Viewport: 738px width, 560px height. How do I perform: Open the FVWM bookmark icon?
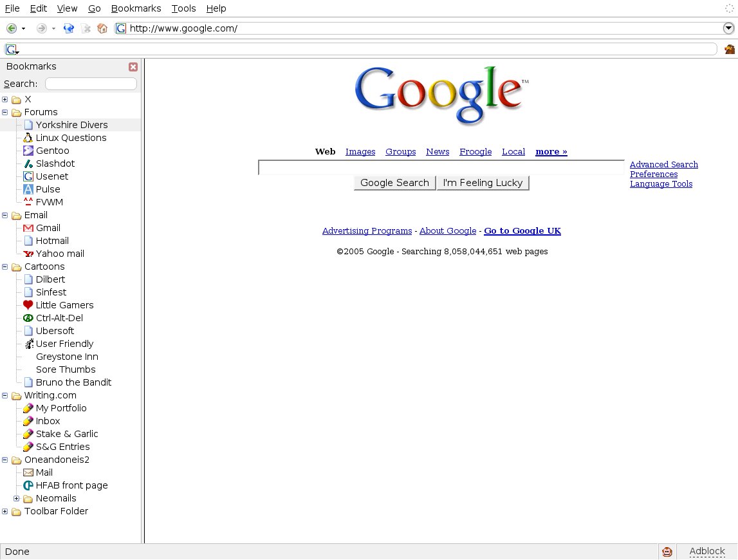tap(28, 202)
